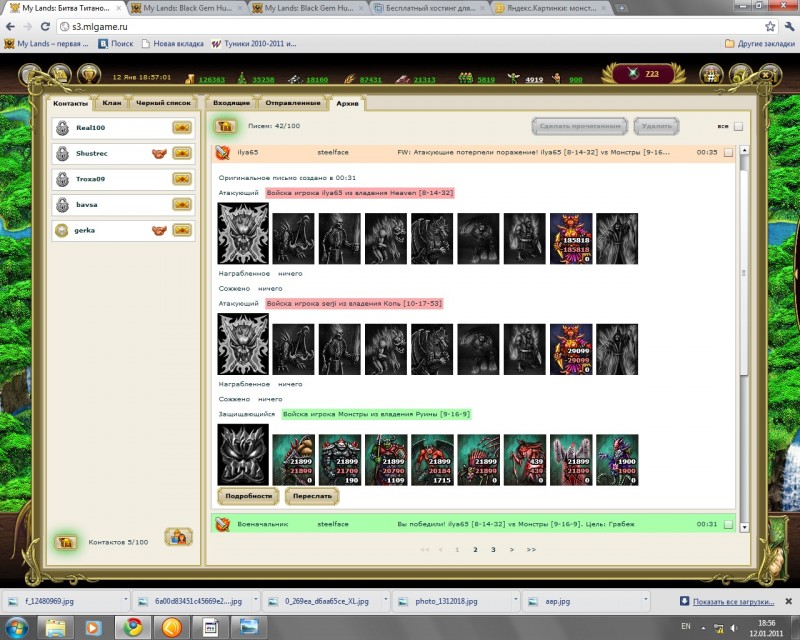Open the dropdown arrow for f_12480969.jpg download

125,600
